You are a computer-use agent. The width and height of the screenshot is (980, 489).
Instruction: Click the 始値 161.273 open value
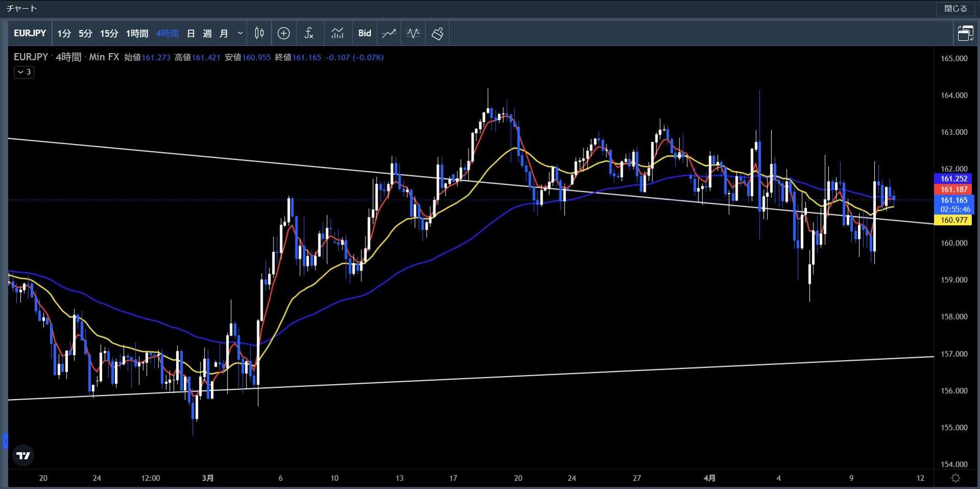click(x=147, y=57)
